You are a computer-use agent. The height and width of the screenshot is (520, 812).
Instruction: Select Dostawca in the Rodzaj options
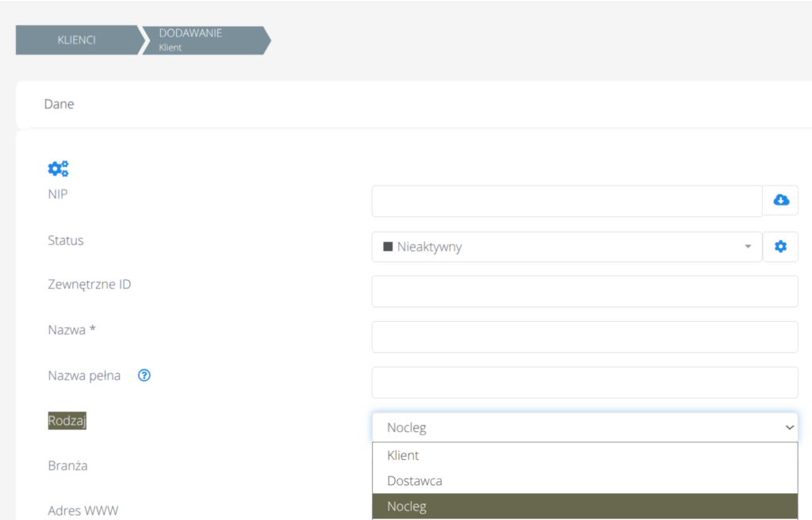pyautogui.click(x=414, y=481)
